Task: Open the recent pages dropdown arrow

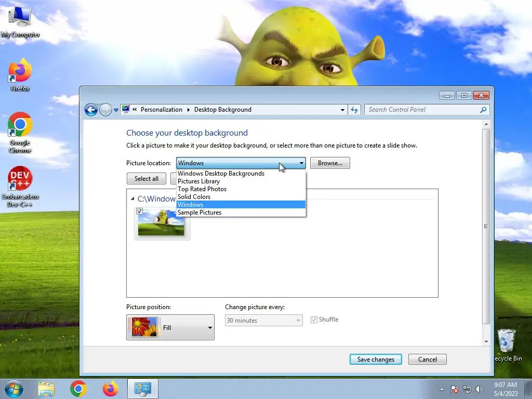Action: 116,110
